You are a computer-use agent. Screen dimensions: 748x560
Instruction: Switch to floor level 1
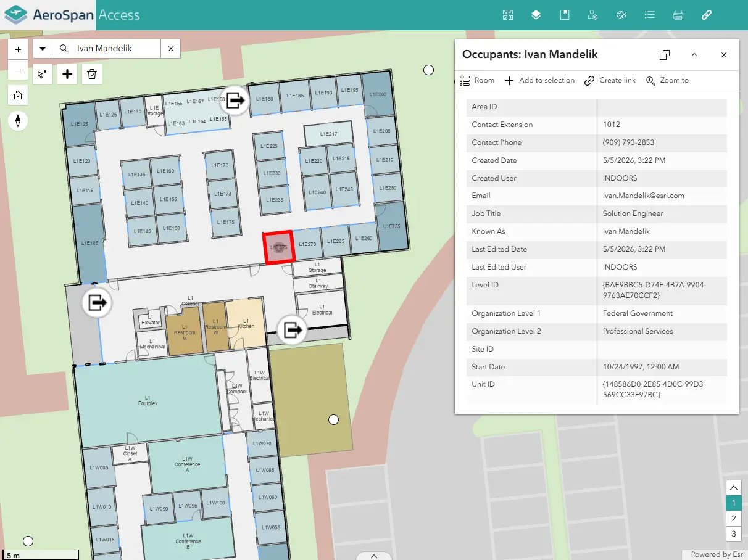point(734,503)
